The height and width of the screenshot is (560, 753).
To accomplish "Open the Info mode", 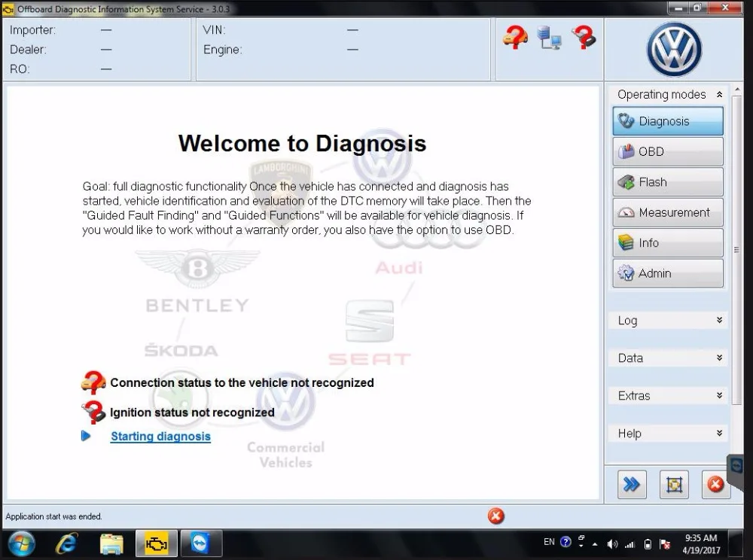I will click(x=667, y=243).
